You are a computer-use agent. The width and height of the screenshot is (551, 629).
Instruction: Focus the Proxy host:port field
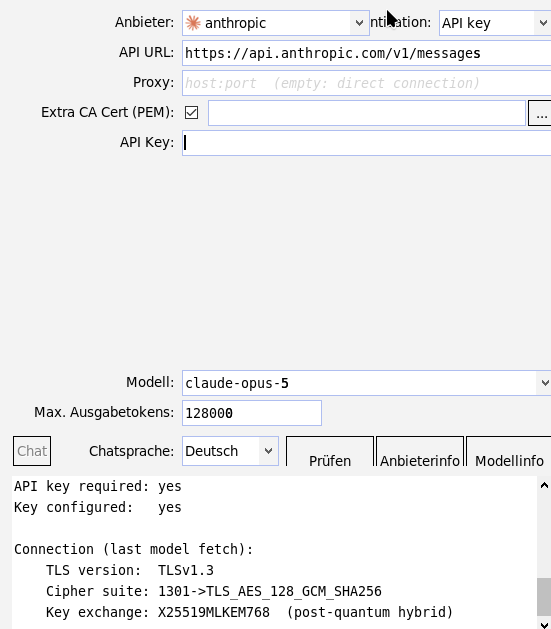(367, 83)
